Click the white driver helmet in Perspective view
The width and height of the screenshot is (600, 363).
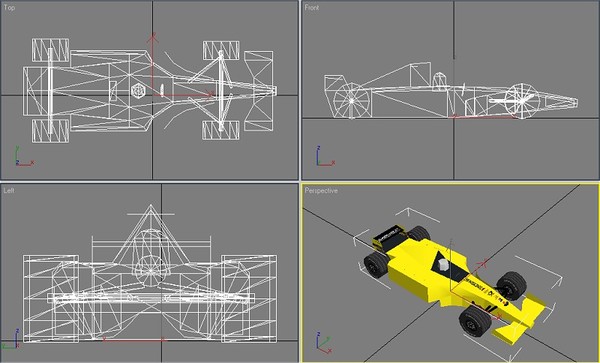coord(443,264)
